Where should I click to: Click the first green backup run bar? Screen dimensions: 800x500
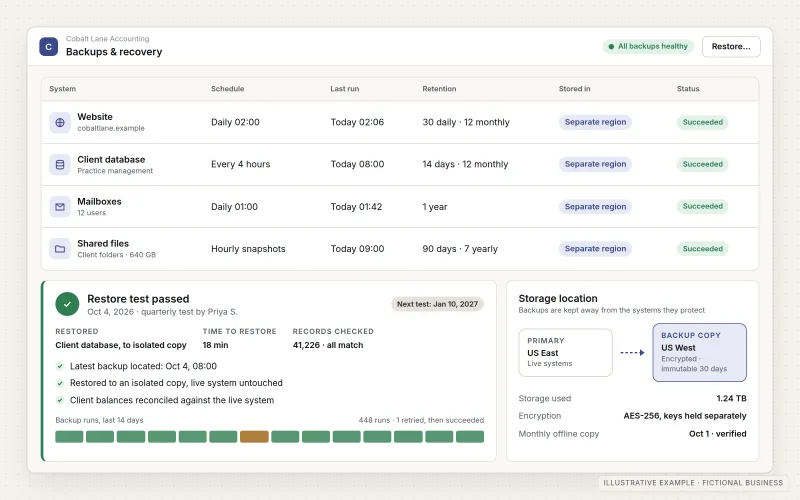click(x=69, y=437)
